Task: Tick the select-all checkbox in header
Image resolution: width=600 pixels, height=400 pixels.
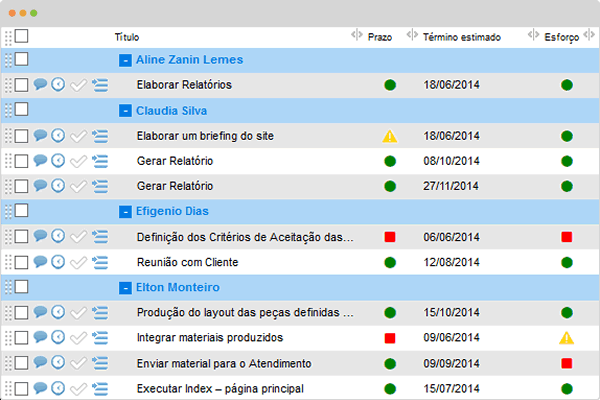Action: (21, 36)
